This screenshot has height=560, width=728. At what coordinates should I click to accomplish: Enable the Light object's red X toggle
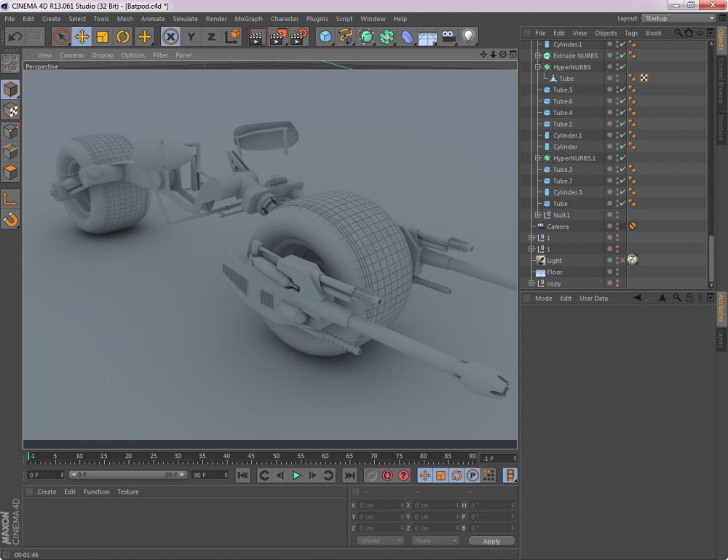[623, 261]
